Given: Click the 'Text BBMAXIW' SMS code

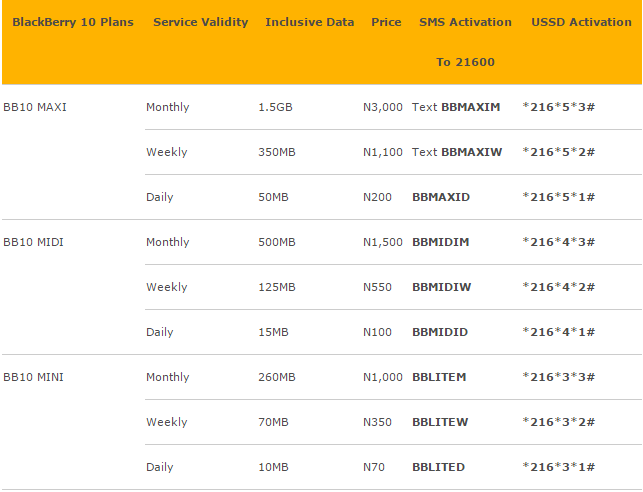Looking at the screenshot, I should (457, 152).
